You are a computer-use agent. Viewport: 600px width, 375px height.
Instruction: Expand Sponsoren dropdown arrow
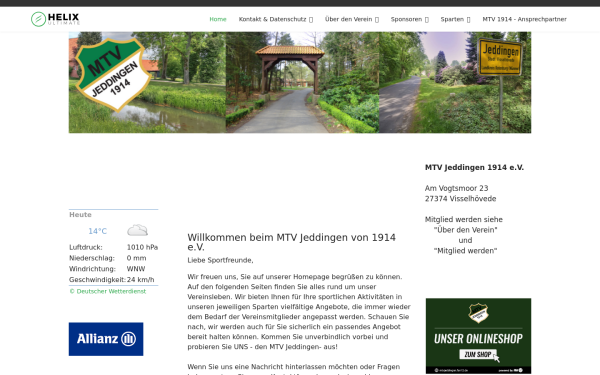pyautogui.click(x=427, y=20)
